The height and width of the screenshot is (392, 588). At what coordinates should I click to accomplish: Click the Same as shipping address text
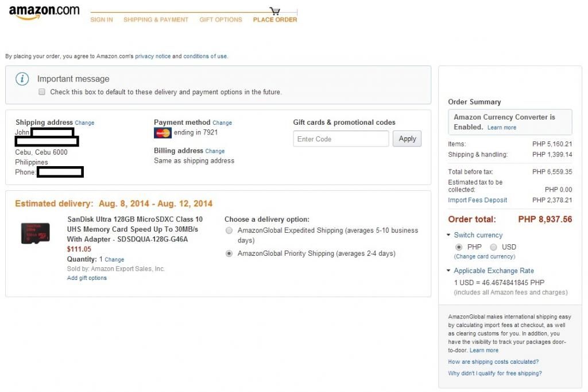tap(194, 161)
